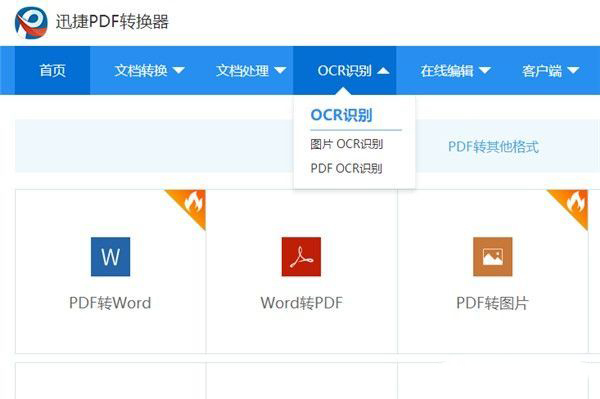Expand the 文档转换 dropdown arrow

[x=178, y=70]
